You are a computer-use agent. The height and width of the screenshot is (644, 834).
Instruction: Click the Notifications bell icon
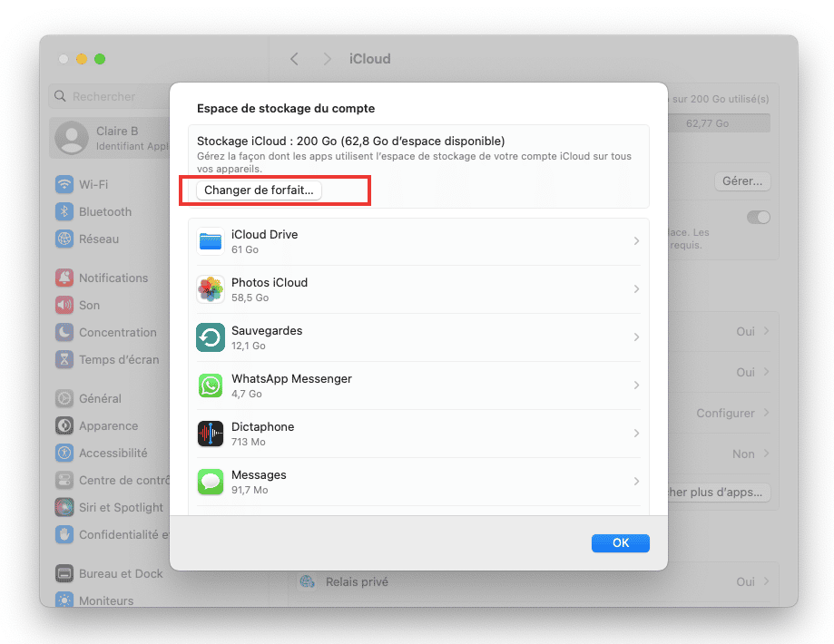[64, 278]
